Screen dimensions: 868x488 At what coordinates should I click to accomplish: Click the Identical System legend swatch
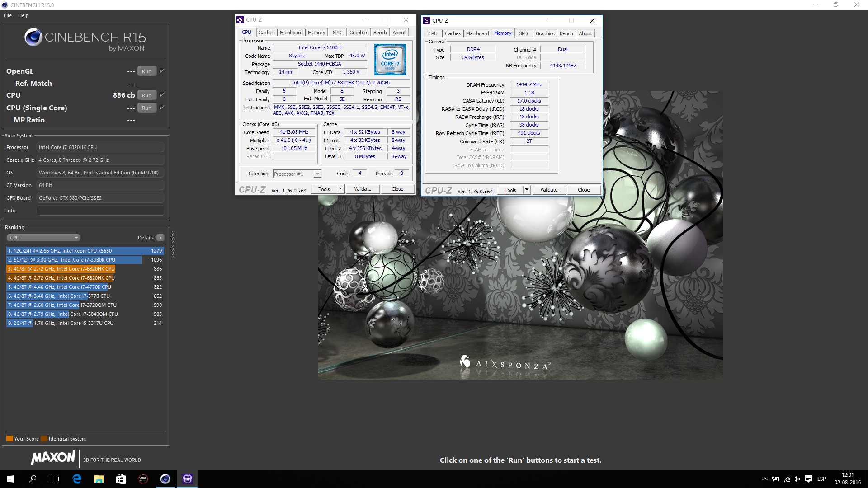44,439
